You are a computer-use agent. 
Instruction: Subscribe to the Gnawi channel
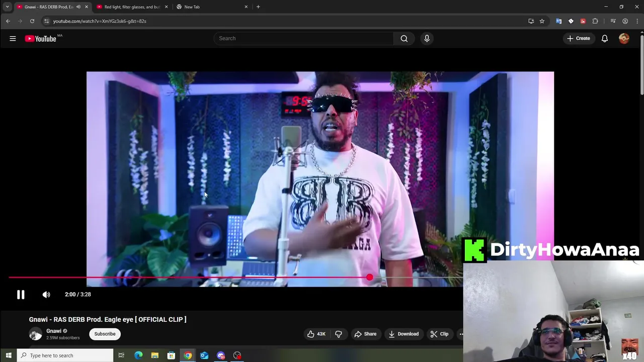[x=105, y=334]
